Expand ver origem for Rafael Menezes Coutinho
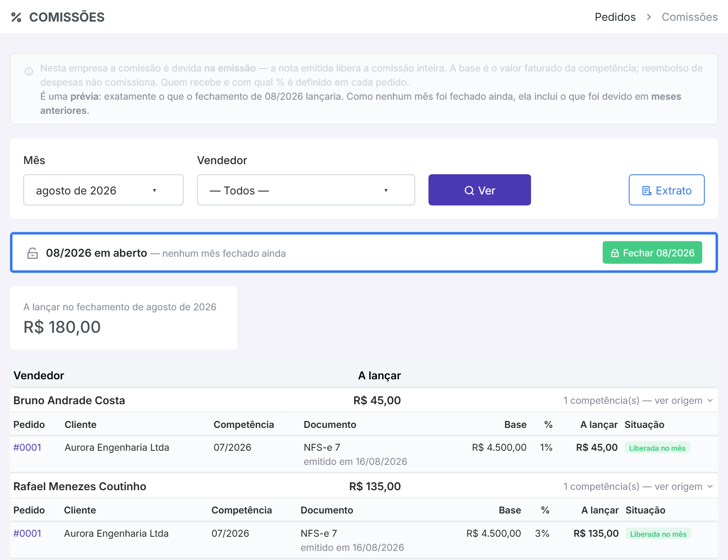The width and height of the screenshot is (728, 560). pos(638,486)
